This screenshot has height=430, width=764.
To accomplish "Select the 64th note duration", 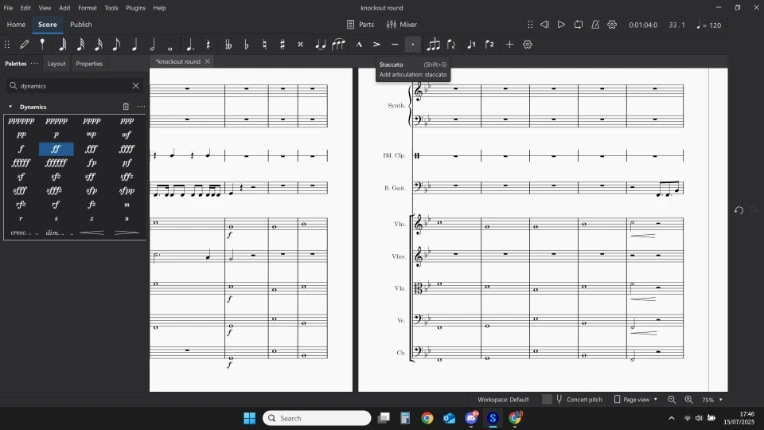I will click(62, 45).
